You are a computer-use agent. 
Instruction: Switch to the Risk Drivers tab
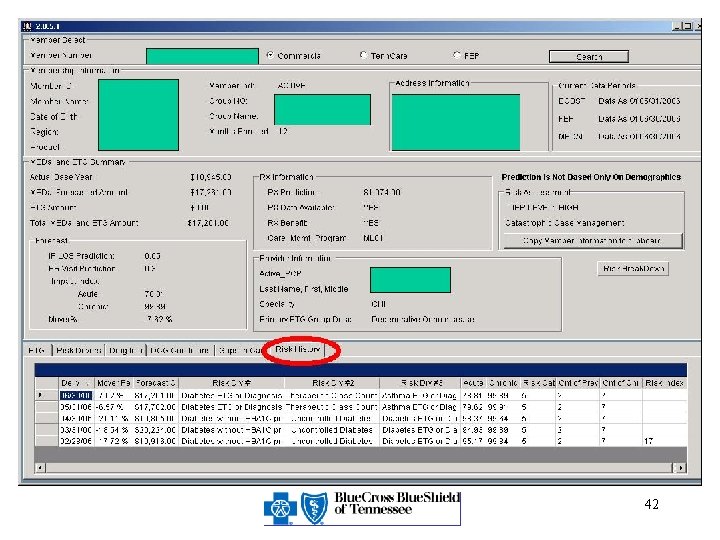pyautogui.click(x=79, y=350)
